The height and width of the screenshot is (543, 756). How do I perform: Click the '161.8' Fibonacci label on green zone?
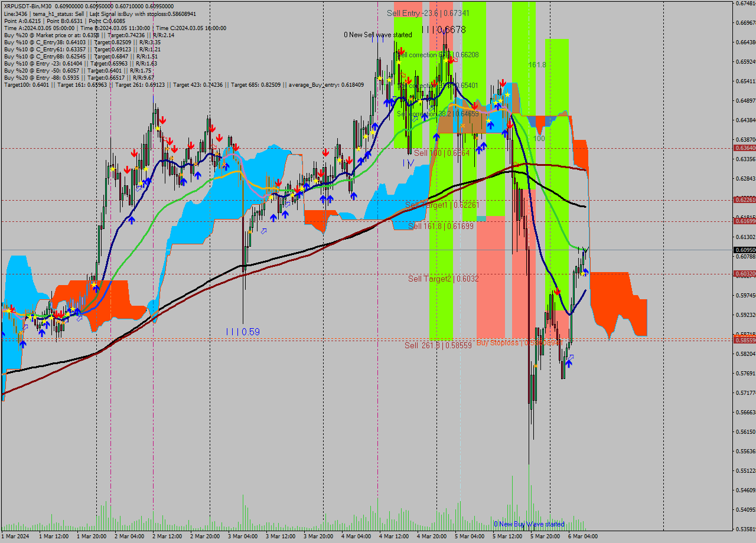point(537,65)
